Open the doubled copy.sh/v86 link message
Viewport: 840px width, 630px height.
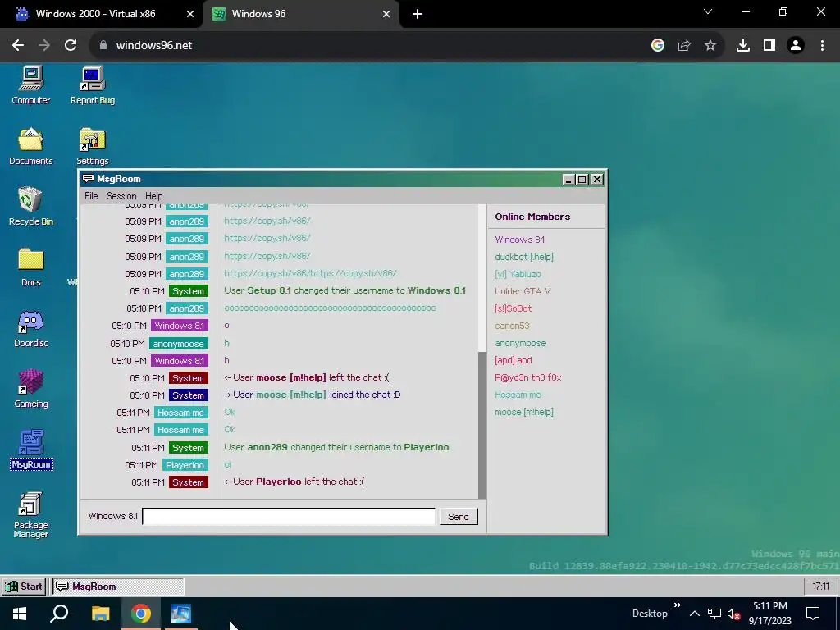[310, 273]
